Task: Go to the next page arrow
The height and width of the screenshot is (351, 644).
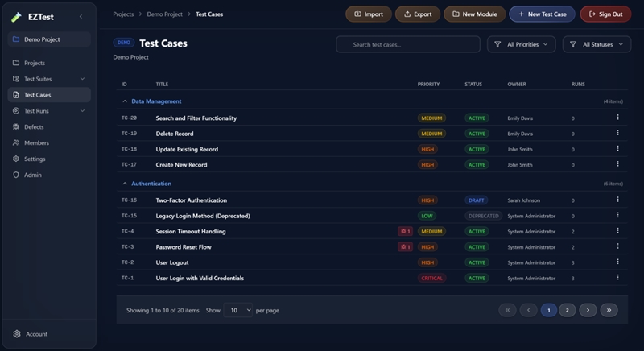Action: point(588,310)
